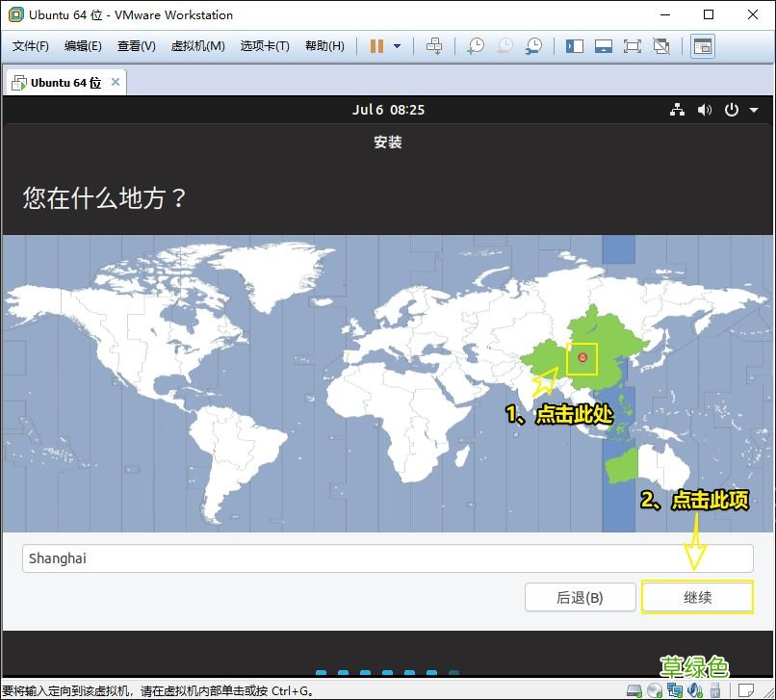Click the Ubuntu volume icon
776x700 pixels.
[x=705, y=110]
